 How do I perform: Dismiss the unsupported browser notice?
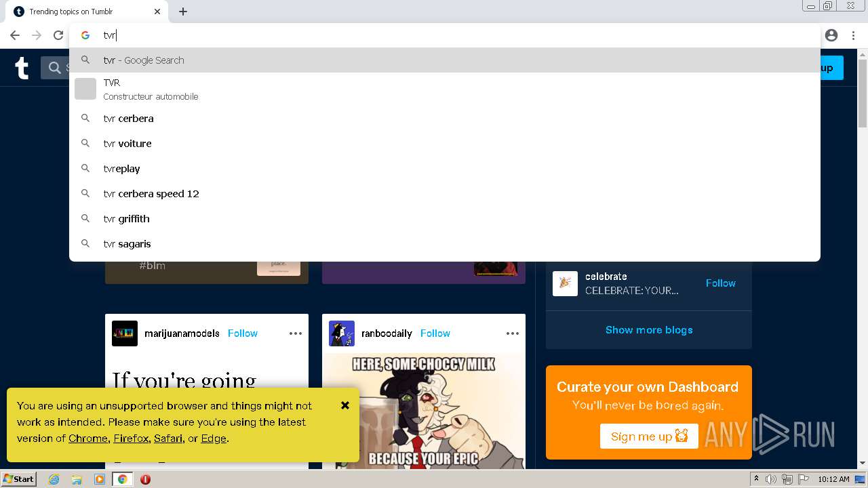pyautogui.click(x=345, y=405)
